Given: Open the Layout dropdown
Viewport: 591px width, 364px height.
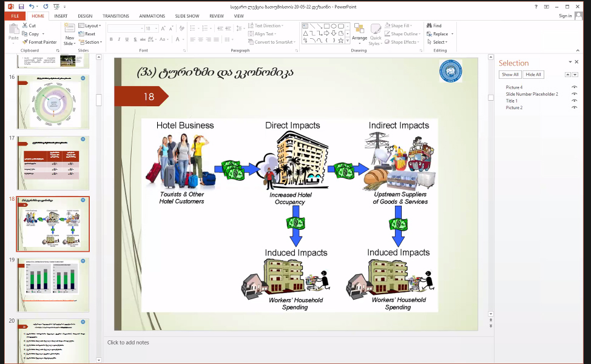Looking at the screenshot, I should pyautogui.click(x=92, y=25).
